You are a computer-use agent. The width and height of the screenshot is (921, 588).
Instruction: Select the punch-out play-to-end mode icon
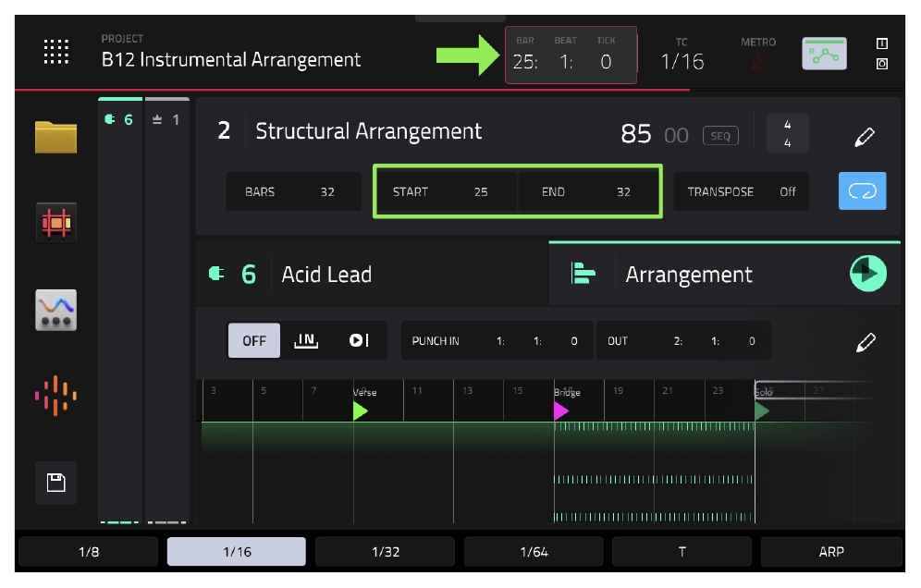click(359, 341)
